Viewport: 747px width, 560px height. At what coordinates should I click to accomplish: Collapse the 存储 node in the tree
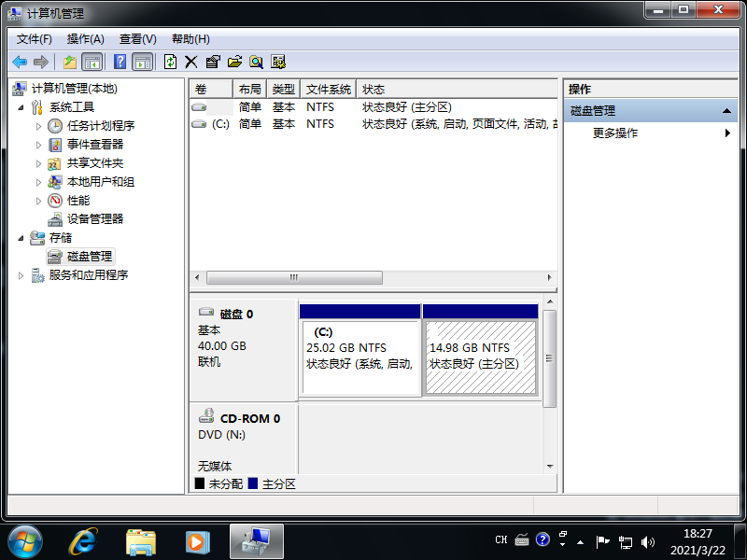(x=22, y=237)
